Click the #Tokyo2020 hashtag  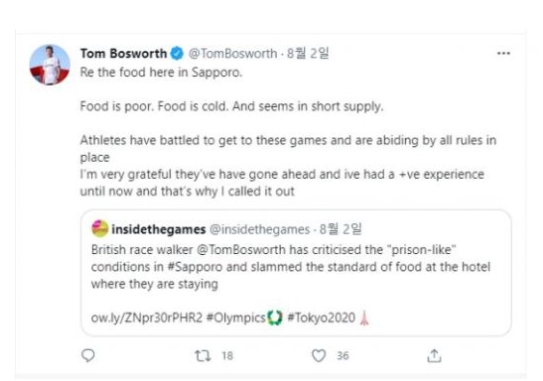321,318
